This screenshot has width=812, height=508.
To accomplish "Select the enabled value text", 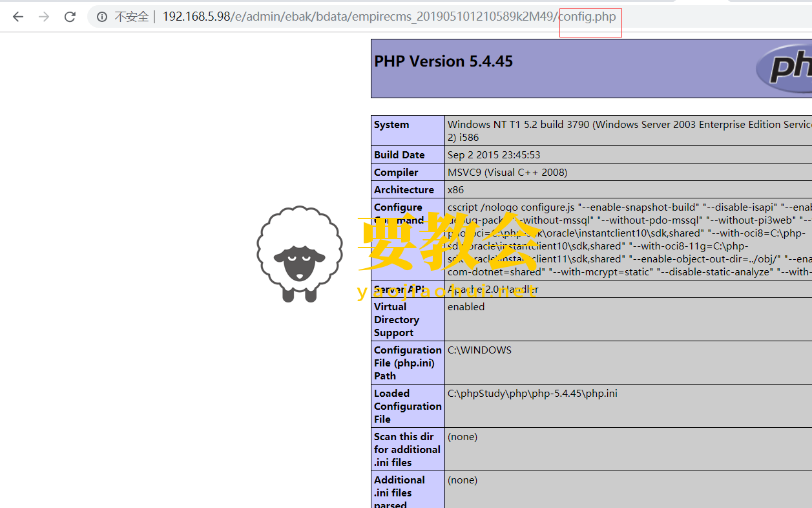I will (x=466, y=307).
